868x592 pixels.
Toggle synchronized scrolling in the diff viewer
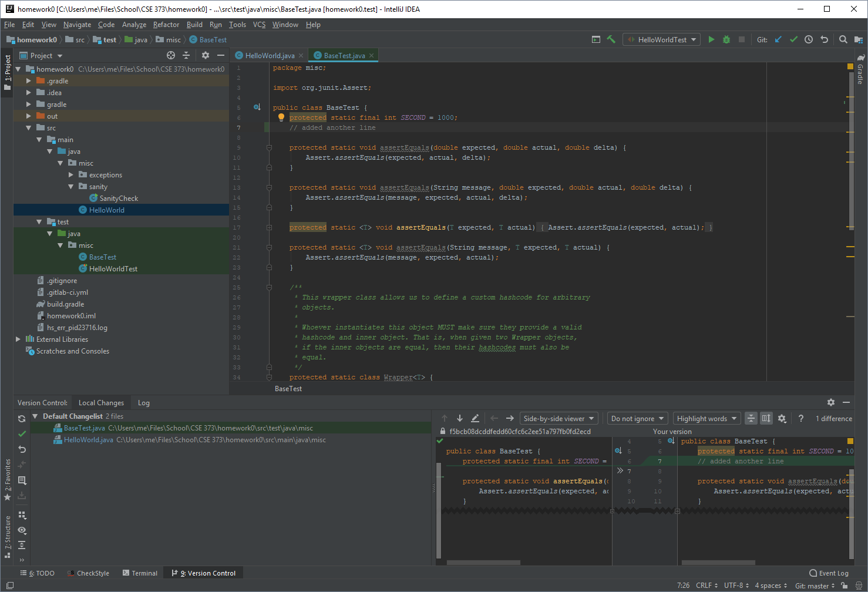pyautogui.click(x=766, y=418)
